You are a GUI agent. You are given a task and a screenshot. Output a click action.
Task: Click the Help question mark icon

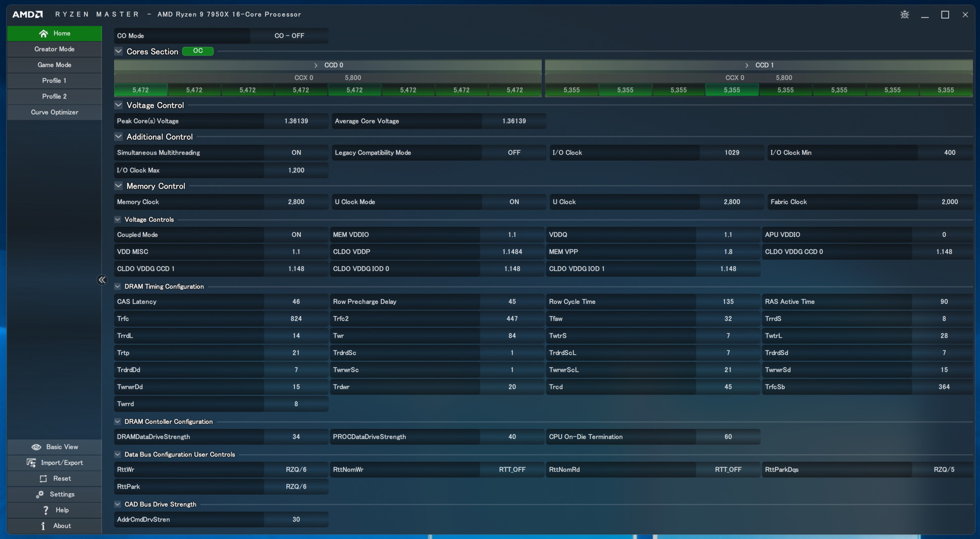(46, 510)
